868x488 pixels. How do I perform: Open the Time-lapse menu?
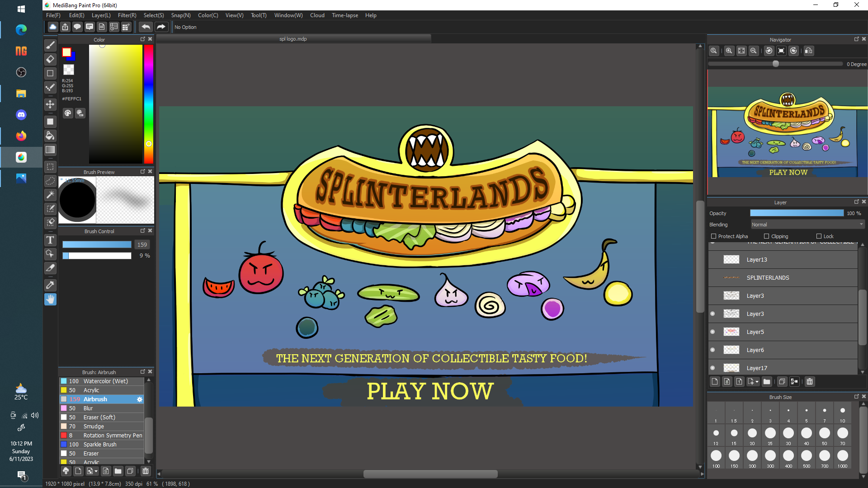tap(345, 15)
